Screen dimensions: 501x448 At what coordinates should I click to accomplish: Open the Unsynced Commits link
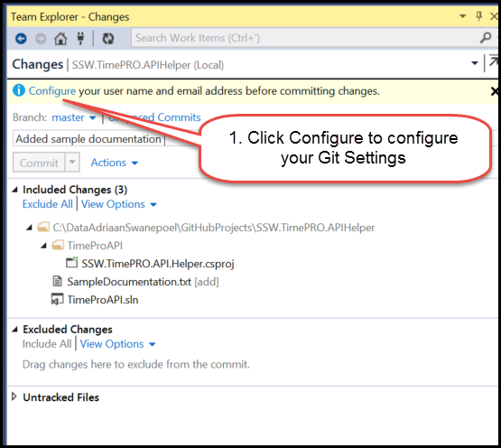coord(154,117)
